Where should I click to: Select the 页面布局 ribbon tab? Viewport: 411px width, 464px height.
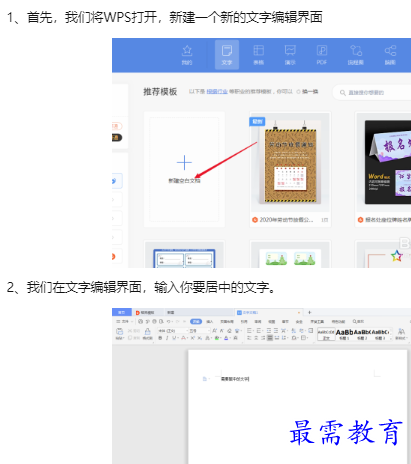click(227, 321)
